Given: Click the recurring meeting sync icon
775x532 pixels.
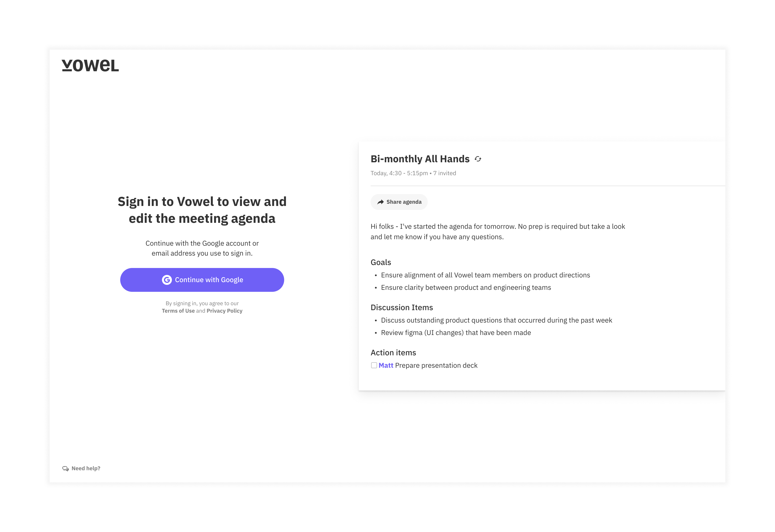Looking at the screenshot, I should (x=478, y=159).
